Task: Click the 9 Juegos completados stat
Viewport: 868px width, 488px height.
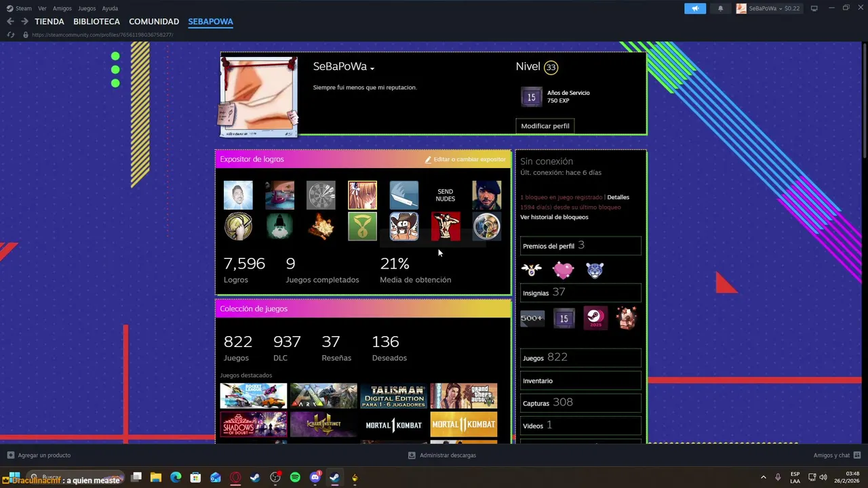Action: 322,270
